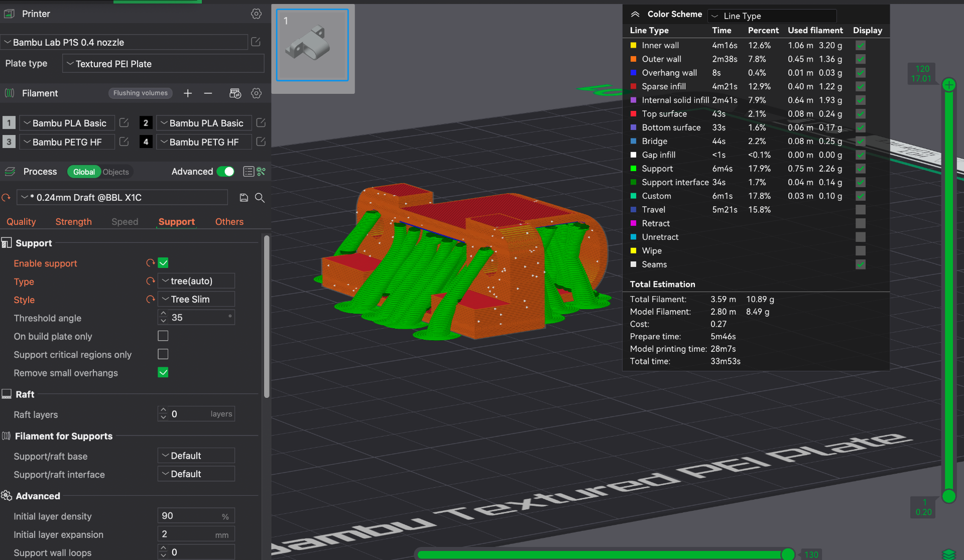
Task: Open the Plate type dropdown
Action: (x=163, y=64)
